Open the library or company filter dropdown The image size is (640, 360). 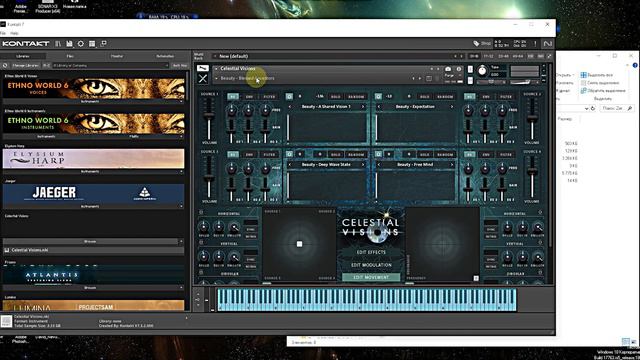tap(110, 65)
